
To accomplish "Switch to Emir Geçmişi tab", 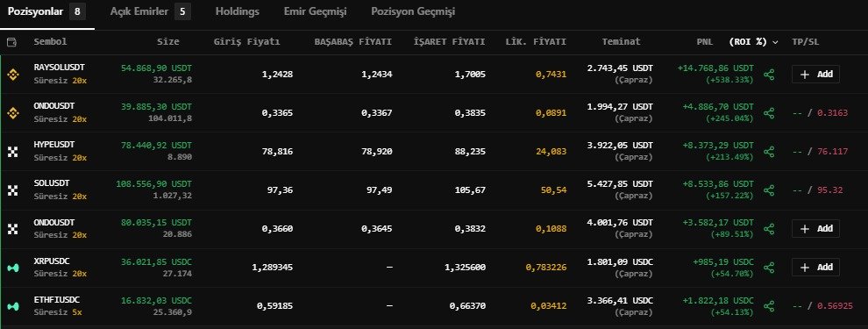I will [x=315, y=11].
